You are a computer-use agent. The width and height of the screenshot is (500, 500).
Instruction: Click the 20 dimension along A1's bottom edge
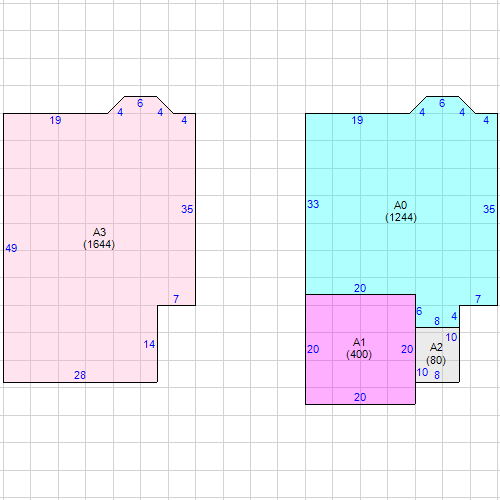coord(360,397)
